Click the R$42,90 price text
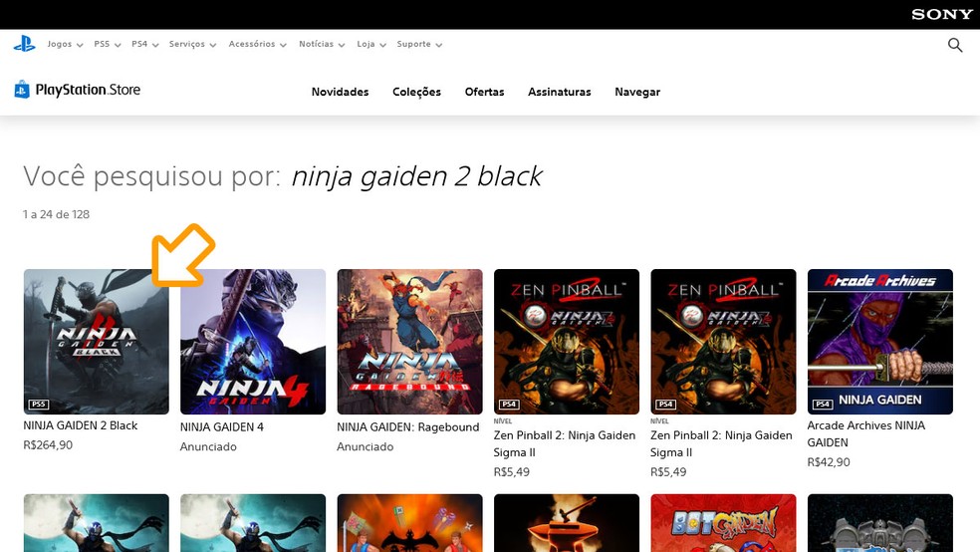The image size is (980, 552). 829,462
